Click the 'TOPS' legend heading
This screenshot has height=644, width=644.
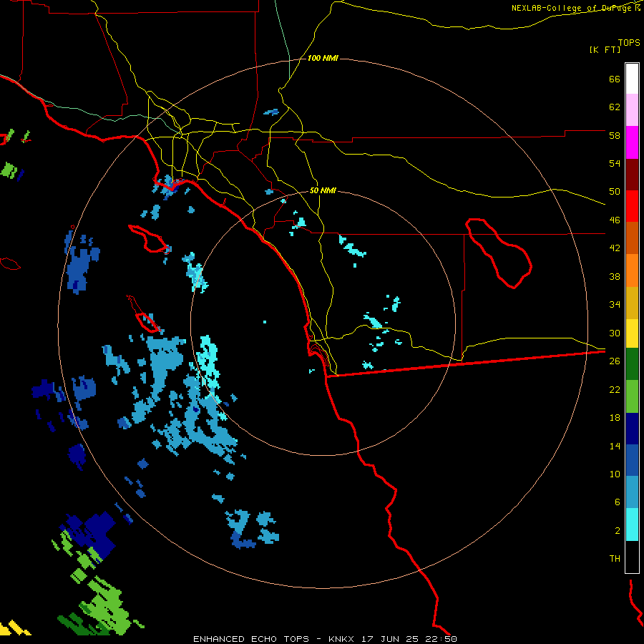tap(629, 42)
